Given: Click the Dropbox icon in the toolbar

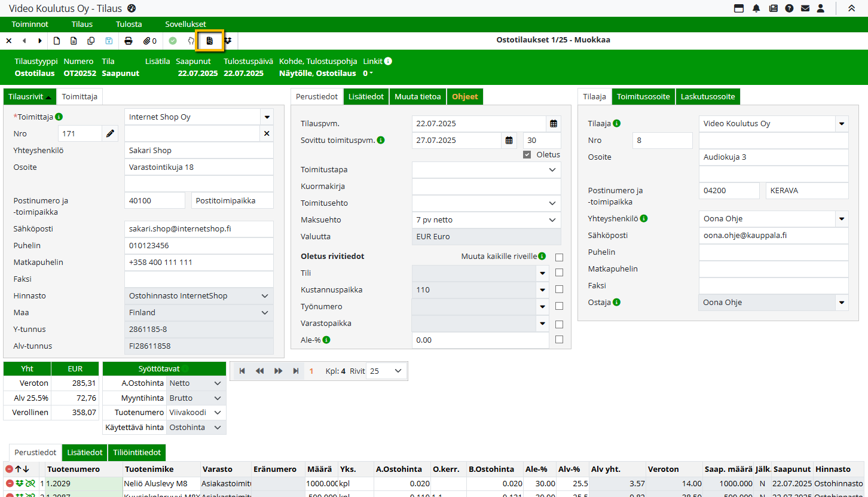Looking at the screenshot, I should (x=228, y=41).
